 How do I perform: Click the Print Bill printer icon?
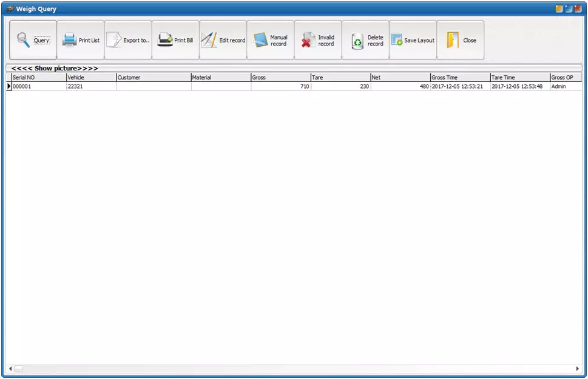point(164,39)
